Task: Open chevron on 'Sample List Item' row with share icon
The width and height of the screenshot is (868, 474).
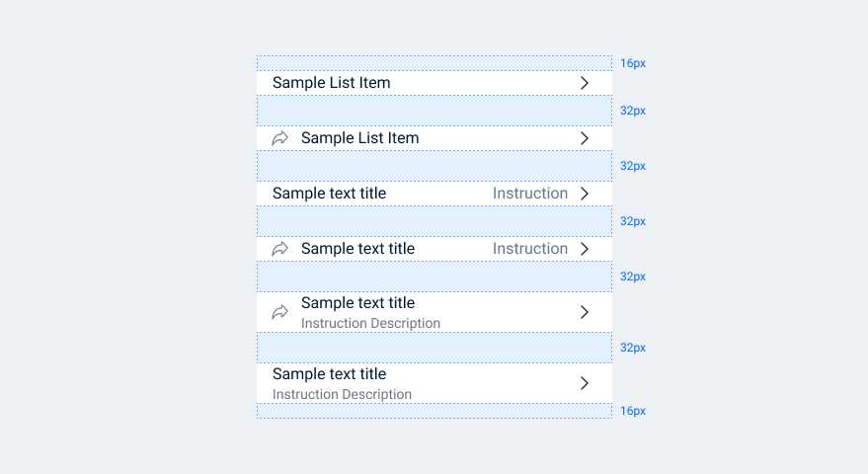Action: tap(585, 138)
